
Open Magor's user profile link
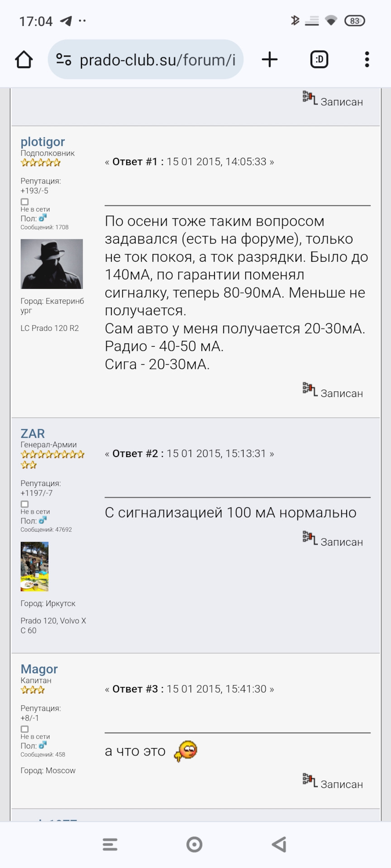coord(39,669)
